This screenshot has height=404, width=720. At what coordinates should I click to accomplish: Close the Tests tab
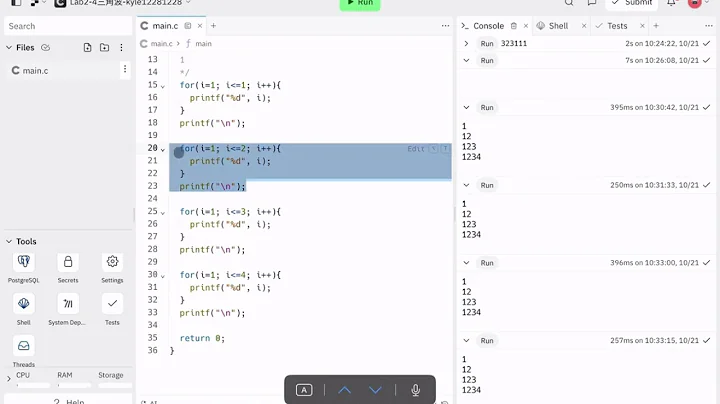(x=642, y=26)
